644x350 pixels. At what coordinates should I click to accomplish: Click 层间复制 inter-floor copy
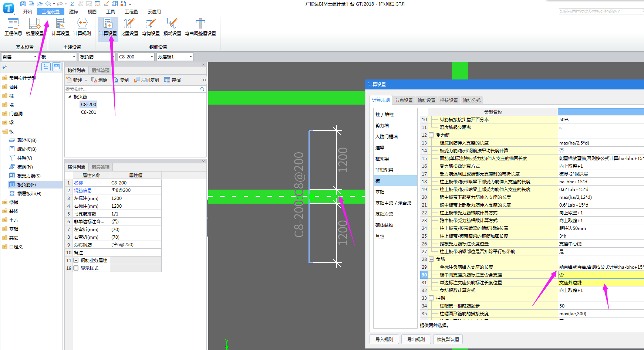click(146, 80)
